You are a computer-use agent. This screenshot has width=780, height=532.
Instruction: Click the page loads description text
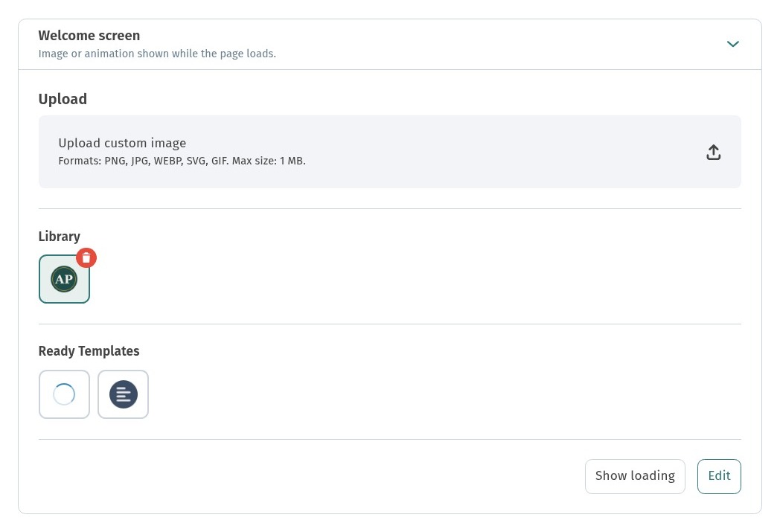(x=157, y=54)
